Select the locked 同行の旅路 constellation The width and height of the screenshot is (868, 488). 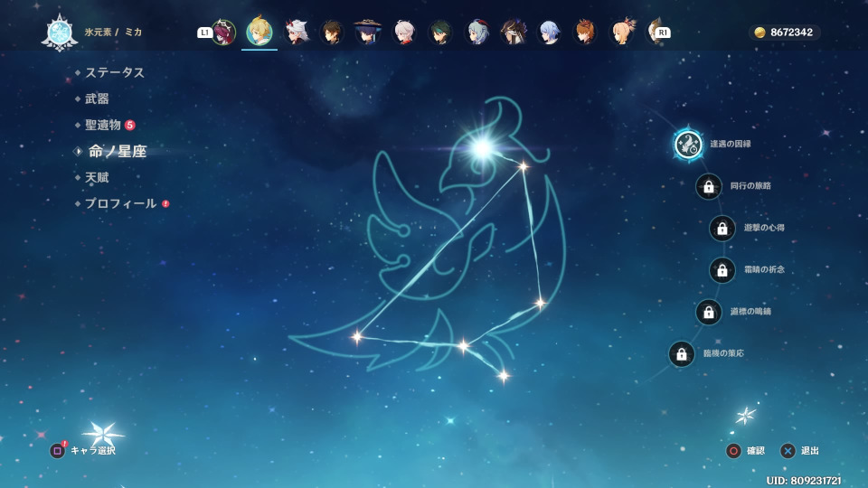[x=709, y=186]
